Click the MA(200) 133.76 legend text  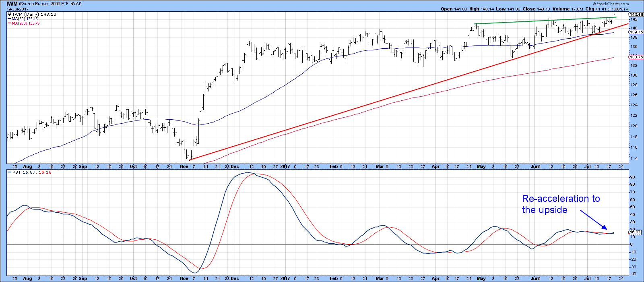(x=25, y=23)
